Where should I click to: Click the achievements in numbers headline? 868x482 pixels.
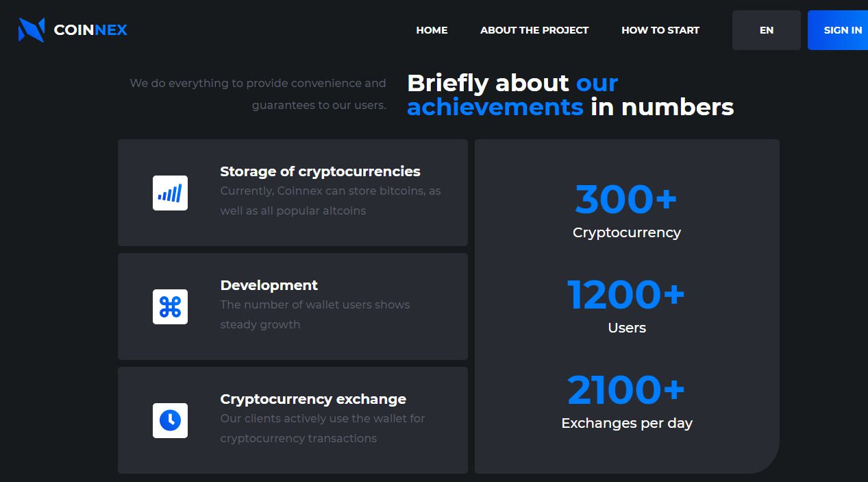coord(570,95)
